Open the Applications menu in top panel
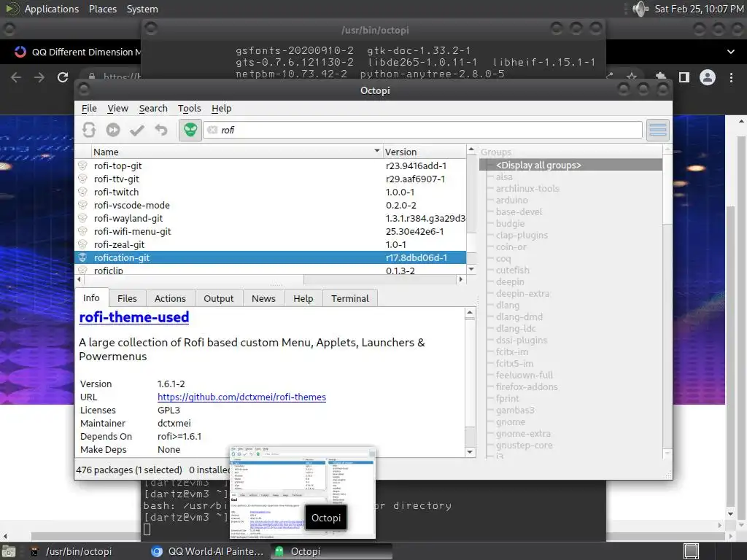 click(x=52, y=9)
